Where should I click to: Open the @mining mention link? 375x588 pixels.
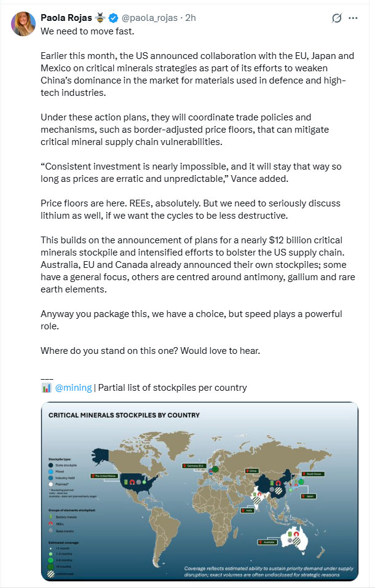pyautogui.click(x=73, y=388)
